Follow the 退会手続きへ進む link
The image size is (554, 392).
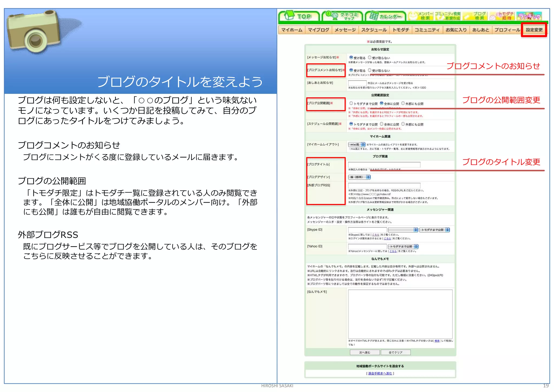pyautogui.click(x=380, y=373)
